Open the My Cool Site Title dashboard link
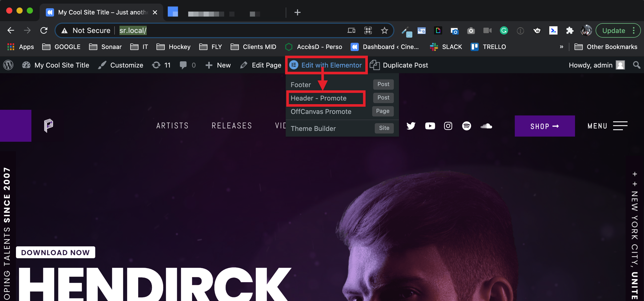644x301 pixels. click(56, 65)
